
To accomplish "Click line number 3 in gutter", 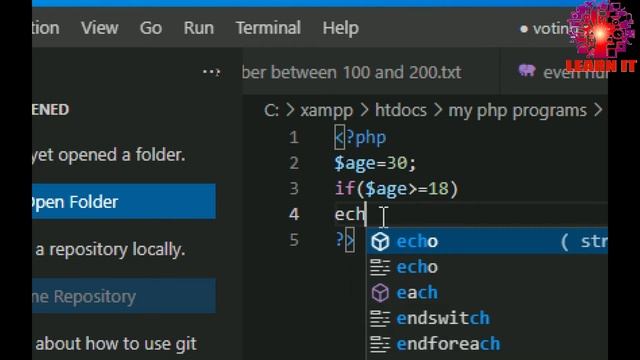I will pyautogui.click(x=294, y=189).
